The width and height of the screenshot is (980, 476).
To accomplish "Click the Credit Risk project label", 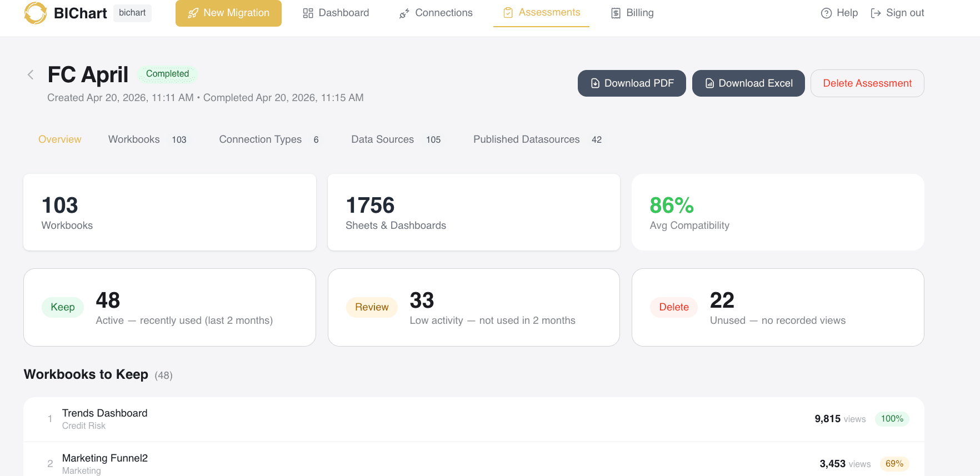I will coord(84,426).
